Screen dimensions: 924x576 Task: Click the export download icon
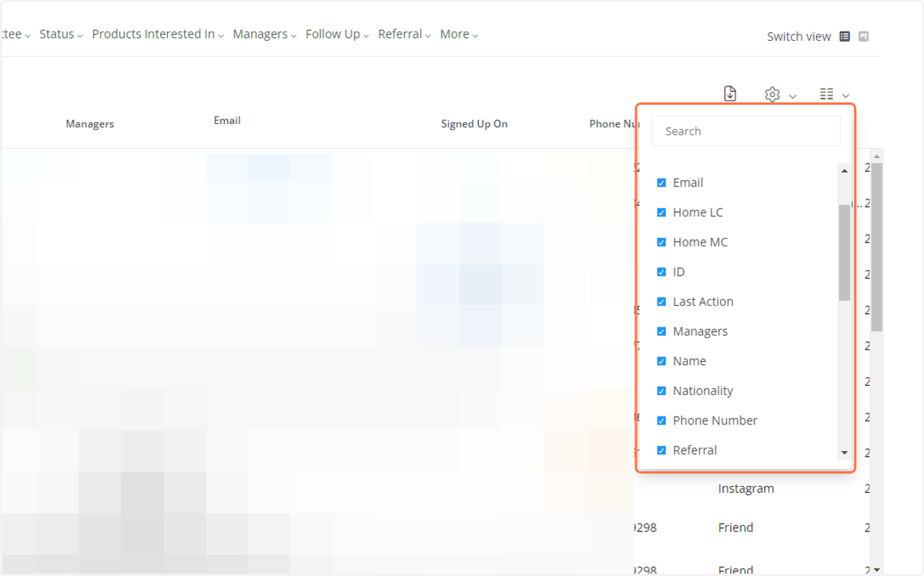point(730,93)
